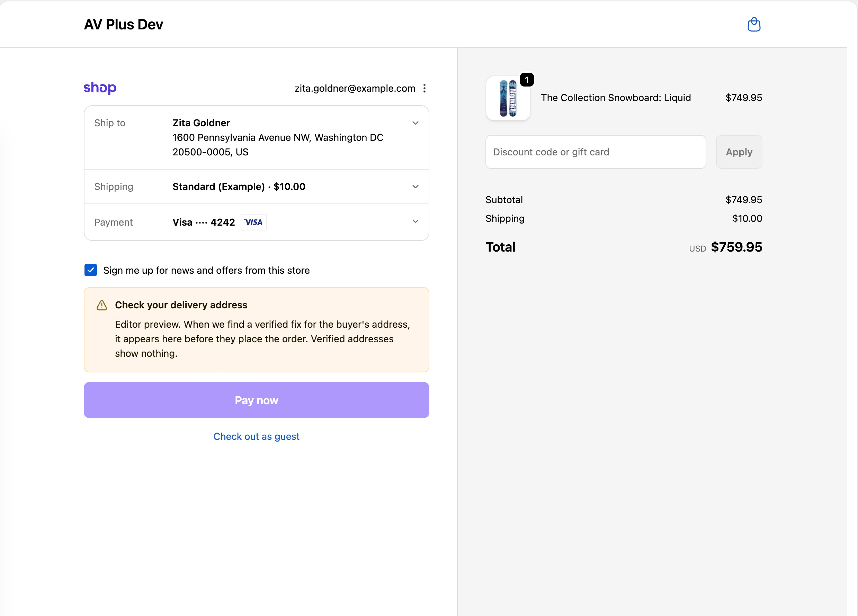Image resolution: width=858 pixels, height=616 pixels.
Task: Click the Total amount $759.95
Action: tap(736, 247)
